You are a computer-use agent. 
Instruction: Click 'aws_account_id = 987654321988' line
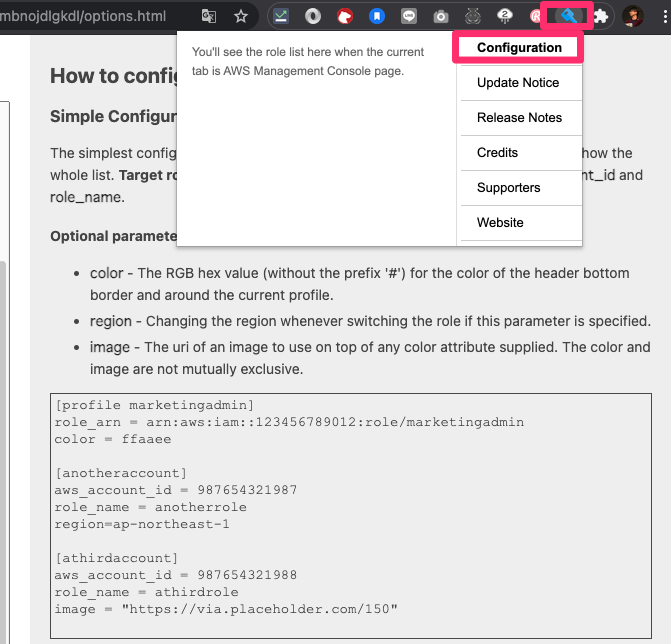[x=175, y=575]
